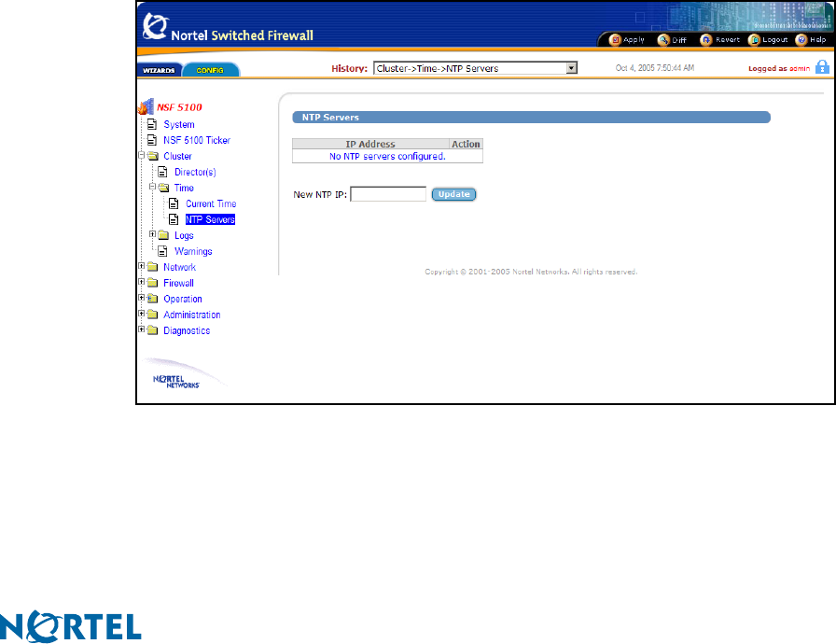Click the NTP Servers page icon
The width and height of the screenshot is (836, 644).
tap(174, 219)
